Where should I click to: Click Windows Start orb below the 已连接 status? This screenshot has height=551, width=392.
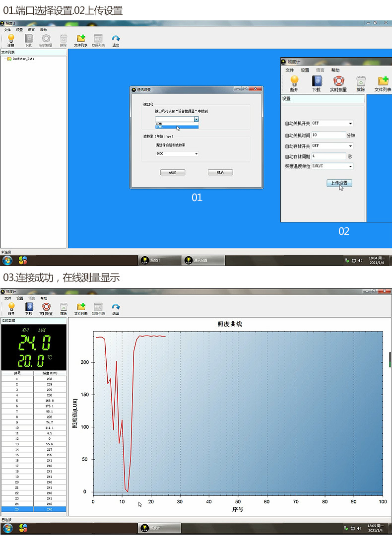coord(7,528)
